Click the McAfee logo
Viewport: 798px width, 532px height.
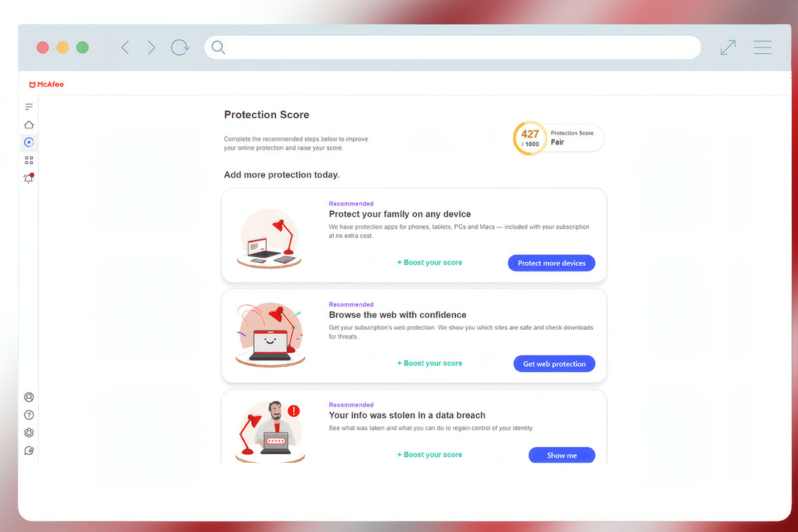(47, 84)
